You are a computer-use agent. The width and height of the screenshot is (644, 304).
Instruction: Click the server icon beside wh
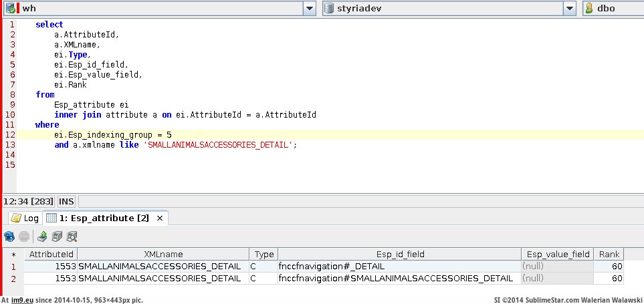(x=11, y=8)
